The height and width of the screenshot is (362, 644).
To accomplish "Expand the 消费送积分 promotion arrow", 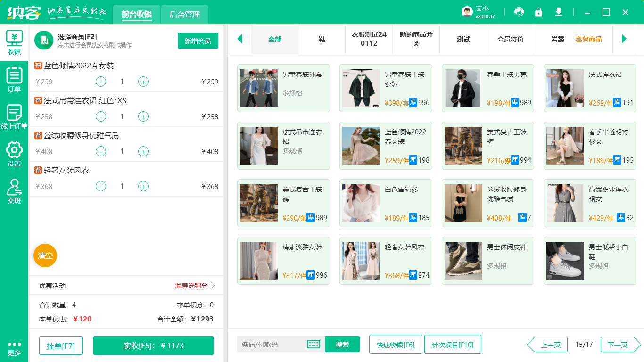I will 213,286.
